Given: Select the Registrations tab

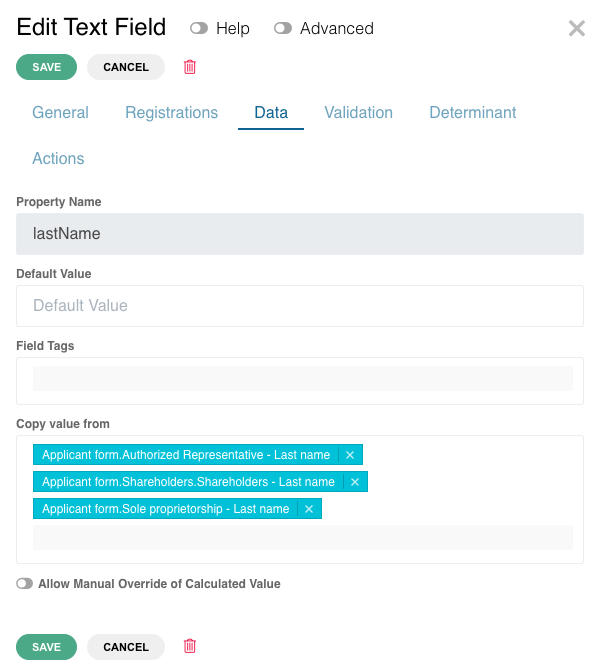Looking at the screenshot, I should pyautogui.click(x=172, y=112).
